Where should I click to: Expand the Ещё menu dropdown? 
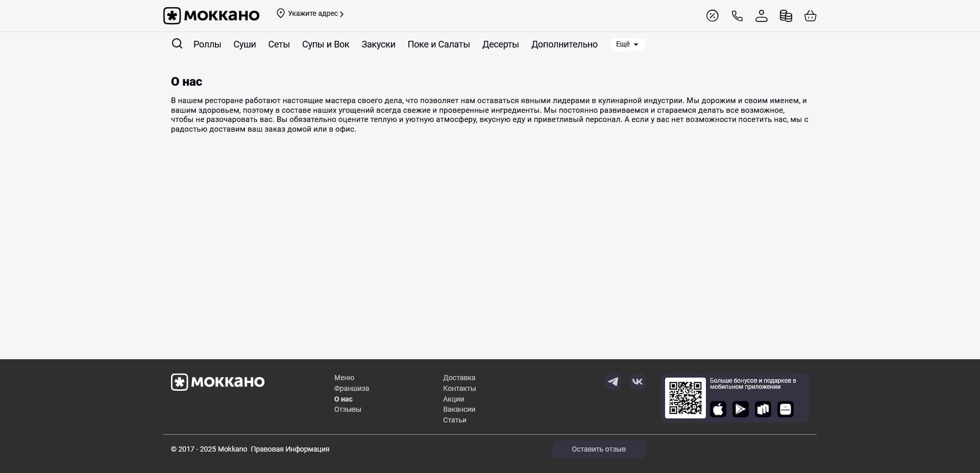627,44
